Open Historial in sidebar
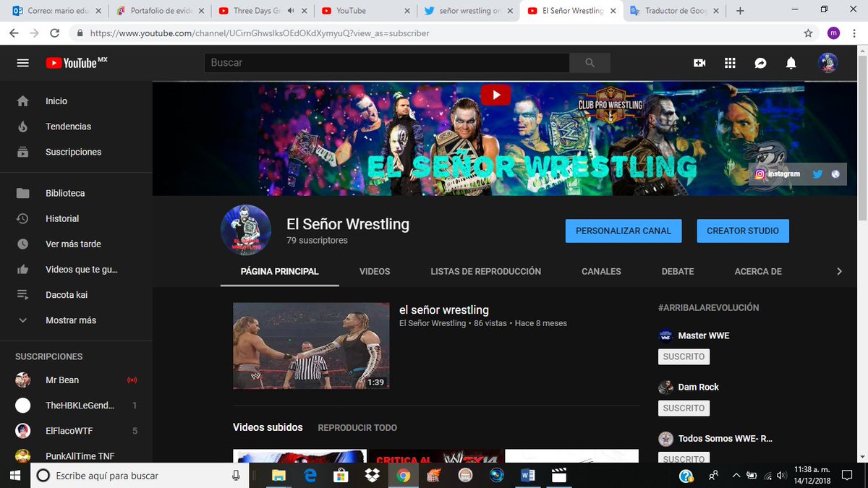Viewport: 868px width, 488px height. pyautogui.click(x=76, y=218)
